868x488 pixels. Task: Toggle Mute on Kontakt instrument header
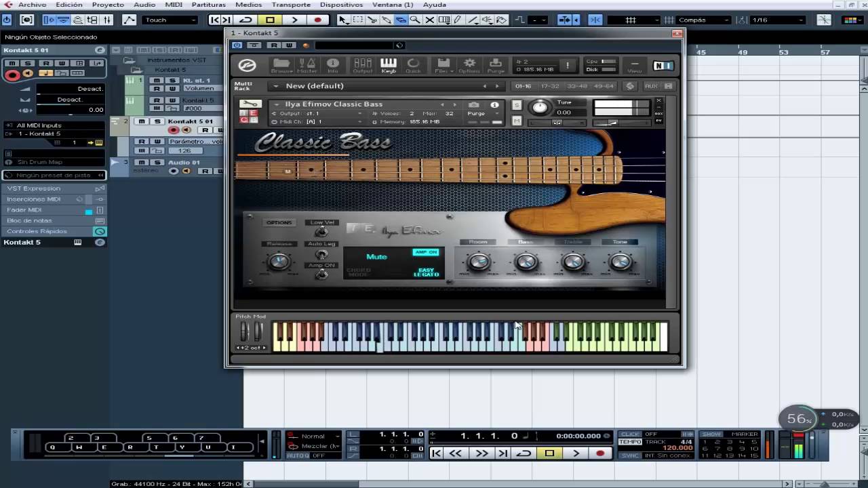pyautogui.click(x=517, y=121)
